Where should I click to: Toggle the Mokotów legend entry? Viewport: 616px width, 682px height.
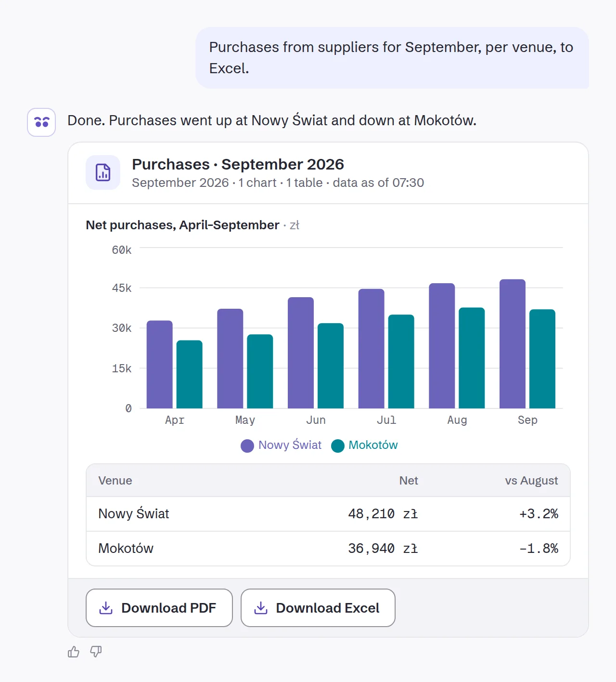pyautogui.click(x=365, y=445)
